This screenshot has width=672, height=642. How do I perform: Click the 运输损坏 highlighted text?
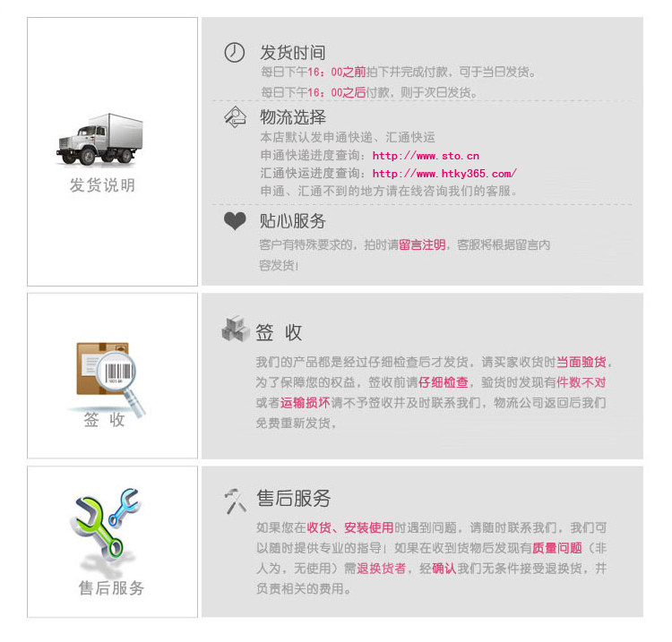pos(305,403)
